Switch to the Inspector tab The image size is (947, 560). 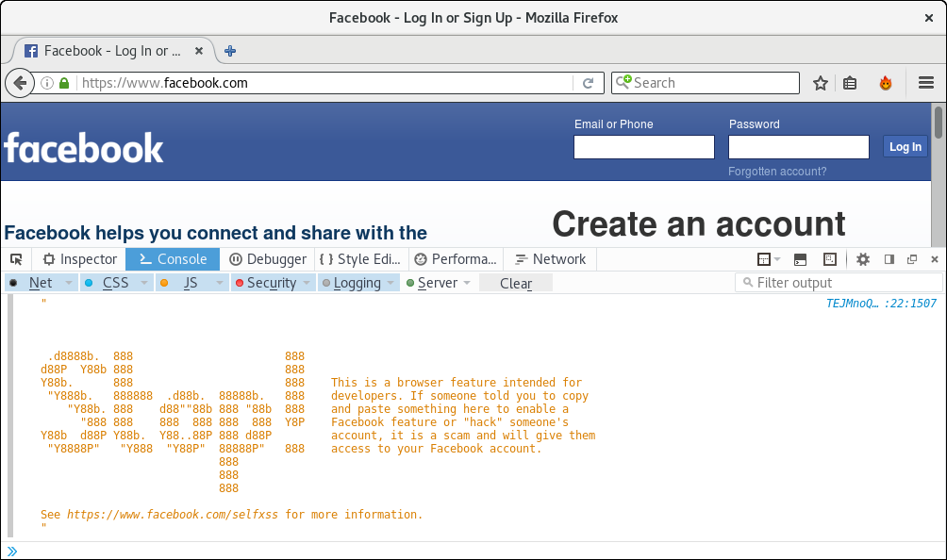coord(80,259)
